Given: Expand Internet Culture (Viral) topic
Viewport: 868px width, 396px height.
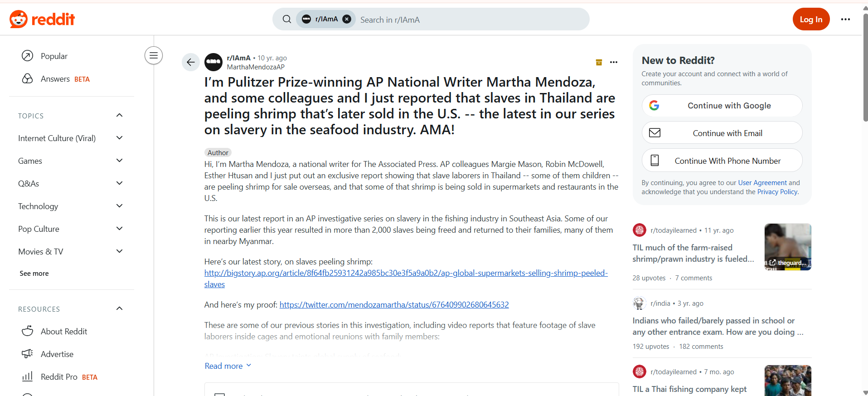Looking at the screenshot, I should coord(120,138).
